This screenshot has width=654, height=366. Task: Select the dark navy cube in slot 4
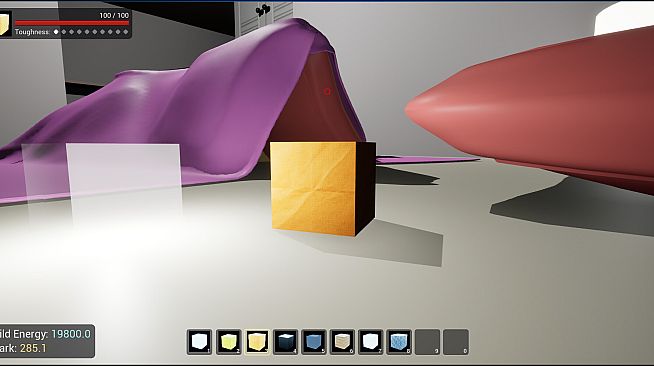pos(285,342)
